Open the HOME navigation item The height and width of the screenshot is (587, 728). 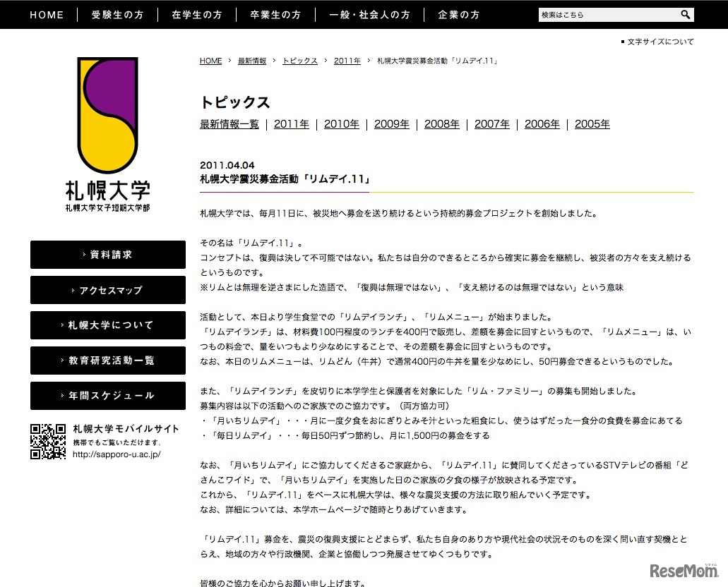tap(47, 14)
